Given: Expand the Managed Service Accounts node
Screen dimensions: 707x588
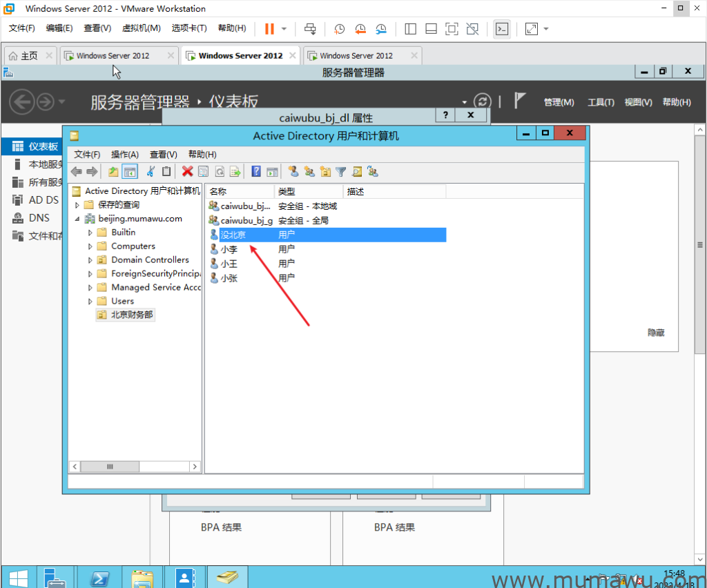Looking at the screenshot, I should (x=90, y=288).
